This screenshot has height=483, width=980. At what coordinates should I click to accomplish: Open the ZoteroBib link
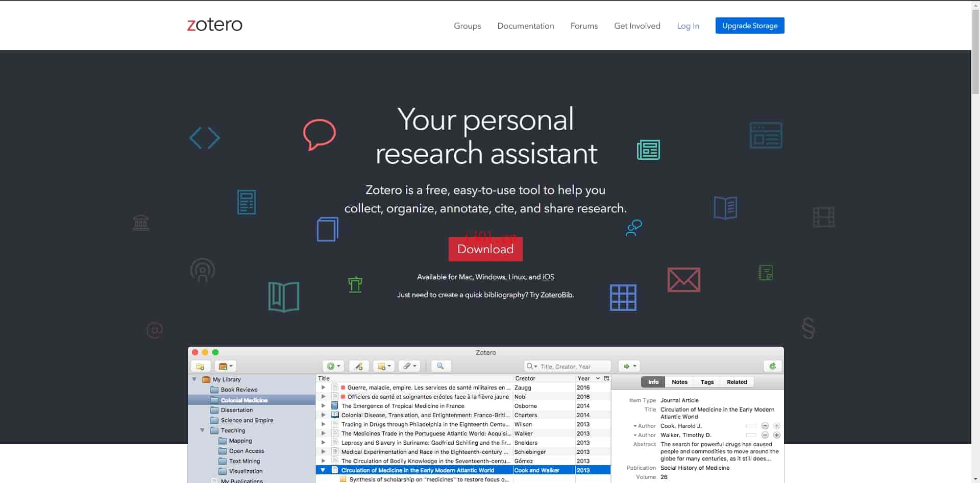(x=556, y=295)
